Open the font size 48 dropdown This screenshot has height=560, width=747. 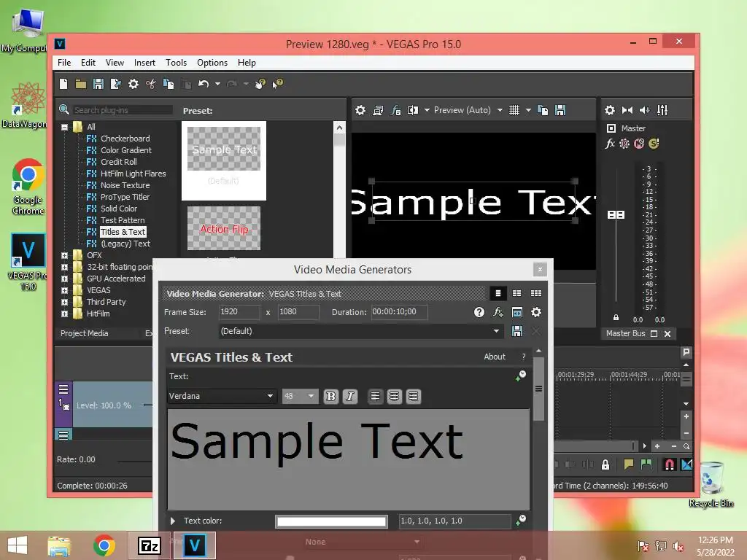tap(311, 396)
